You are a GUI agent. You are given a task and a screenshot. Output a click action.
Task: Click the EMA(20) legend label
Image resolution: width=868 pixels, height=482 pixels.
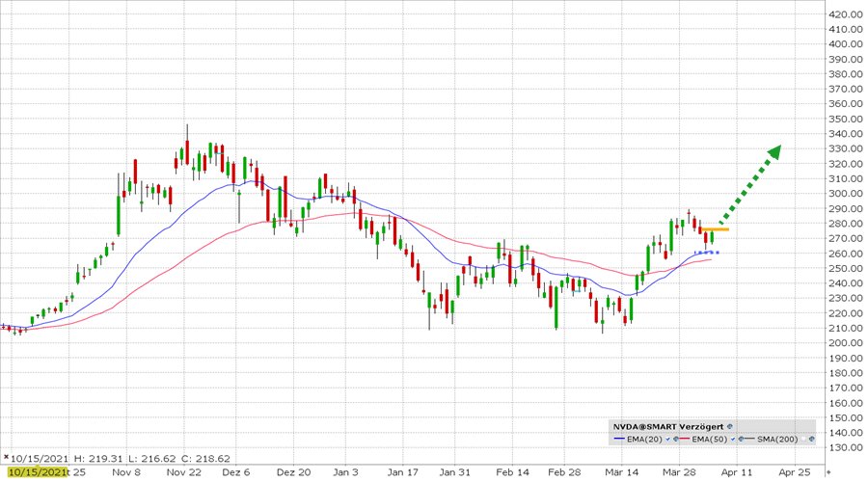click(645, 440)
